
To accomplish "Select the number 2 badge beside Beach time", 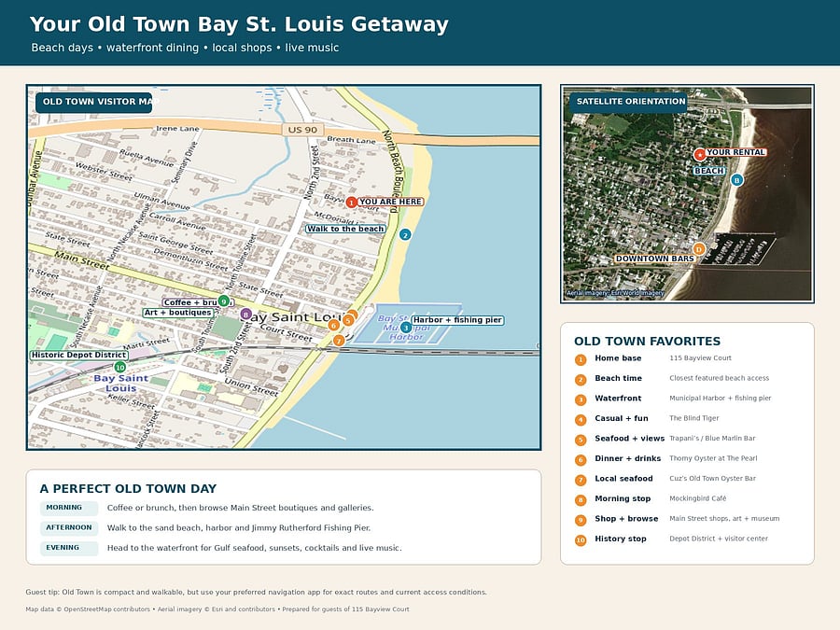I will [x=581, y=380].
